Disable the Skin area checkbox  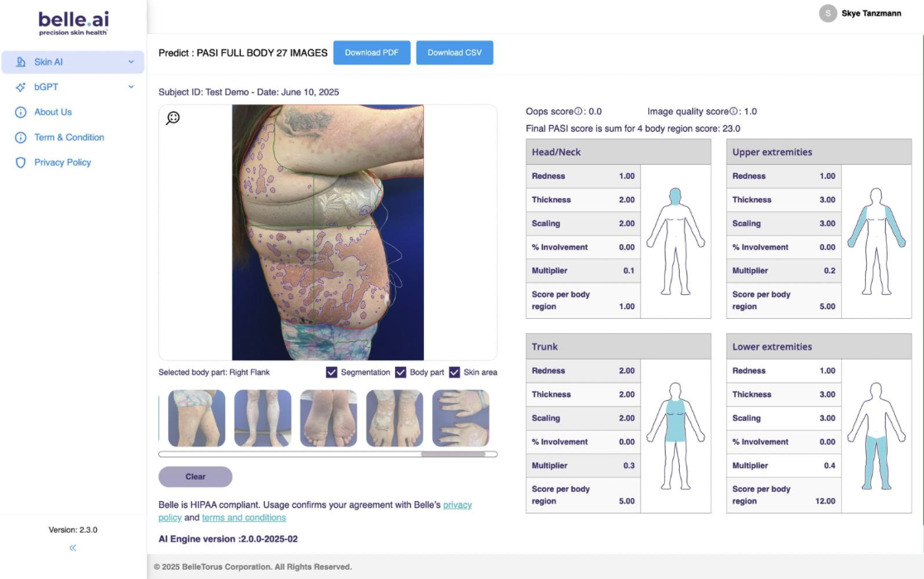pyautogui.click(x=455, y=373)
